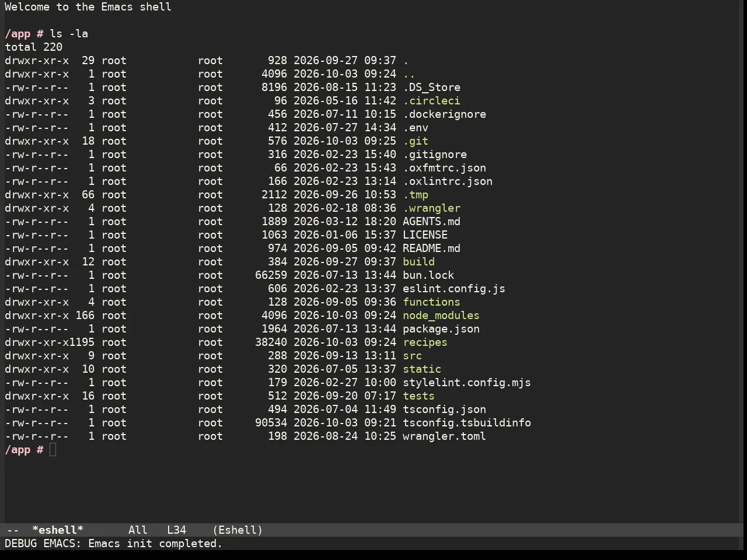
Task: Select the node_modules directory name
Action: tap(441, 316)
